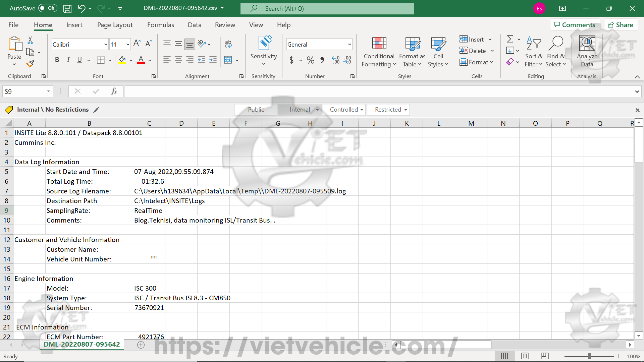Click the AutoSum sigma icon
The width and height of the screenshot is (644, 362).
pyautogui.click(x=510, y=39)
